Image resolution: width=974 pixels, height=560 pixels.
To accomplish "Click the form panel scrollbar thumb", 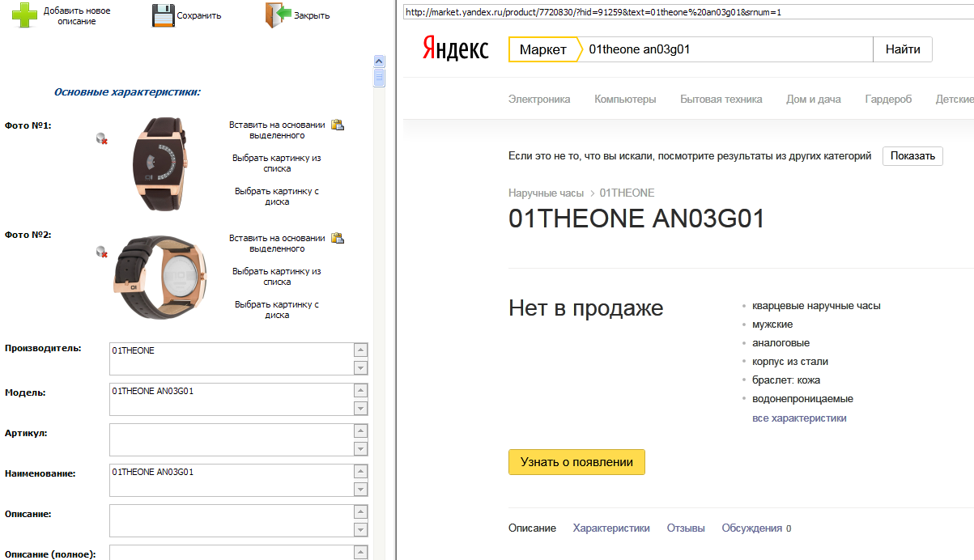I will pos(379,78).
